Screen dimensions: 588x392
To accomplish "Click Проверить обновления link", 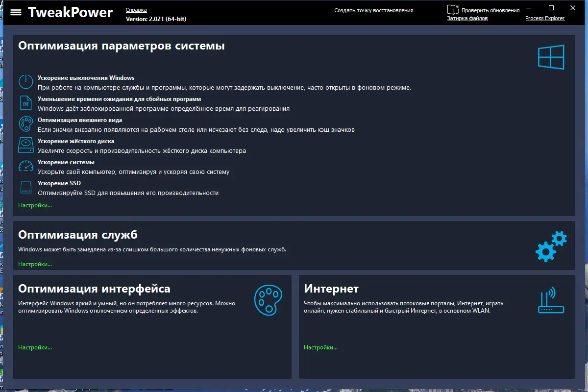I will pos(490,10).
